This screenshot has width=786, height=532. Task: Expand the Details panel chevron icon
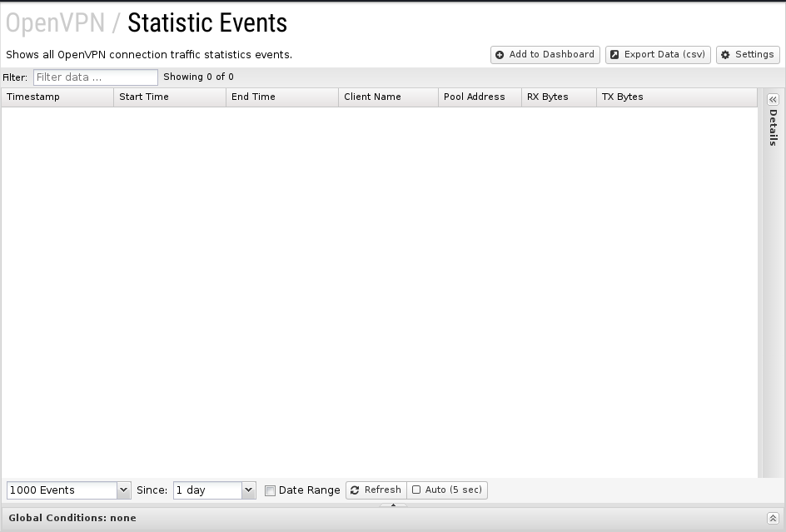point(773,100)
